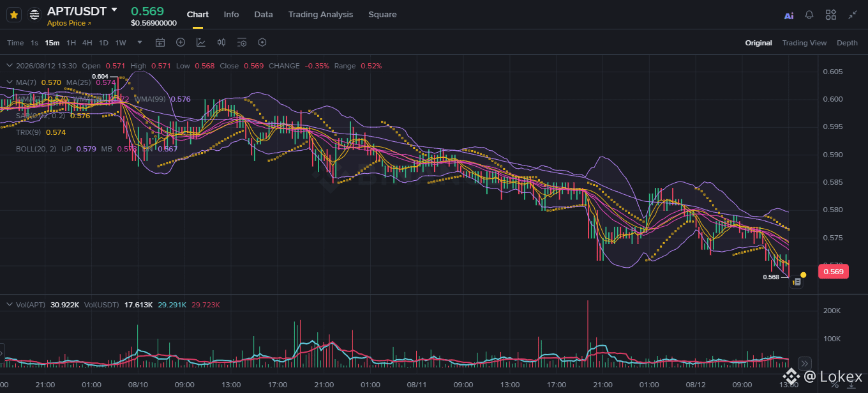
Task: Click the add (plus circle) toolbar icon
Action: (x=181, y=43)
